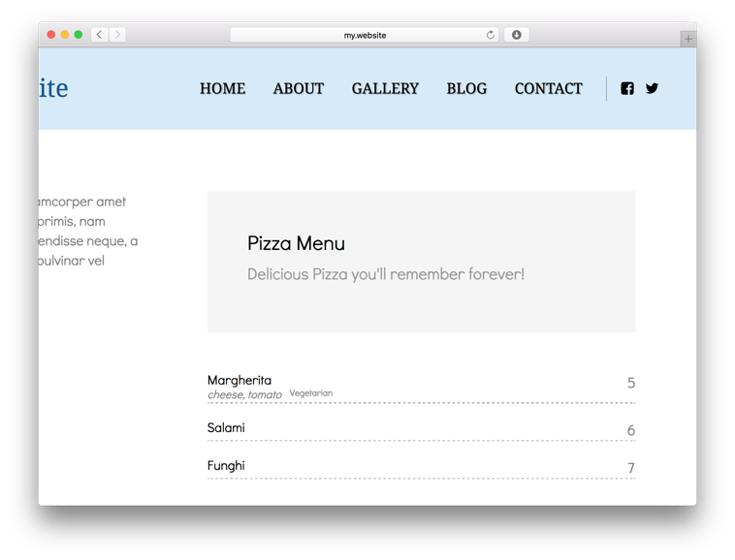
Task: Reload the page with refresh icon
Action: click(491, 35)
